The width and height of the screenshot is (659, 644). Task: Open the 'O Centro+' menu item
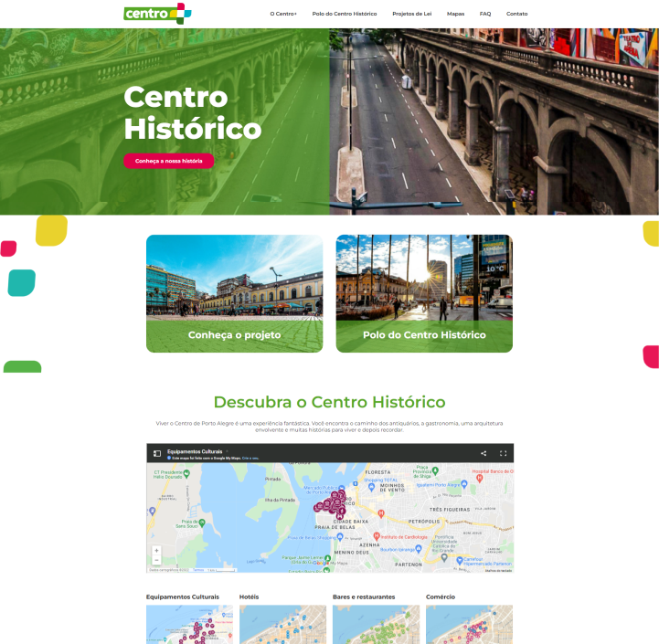pyautogui.click(x=283, y=14)
